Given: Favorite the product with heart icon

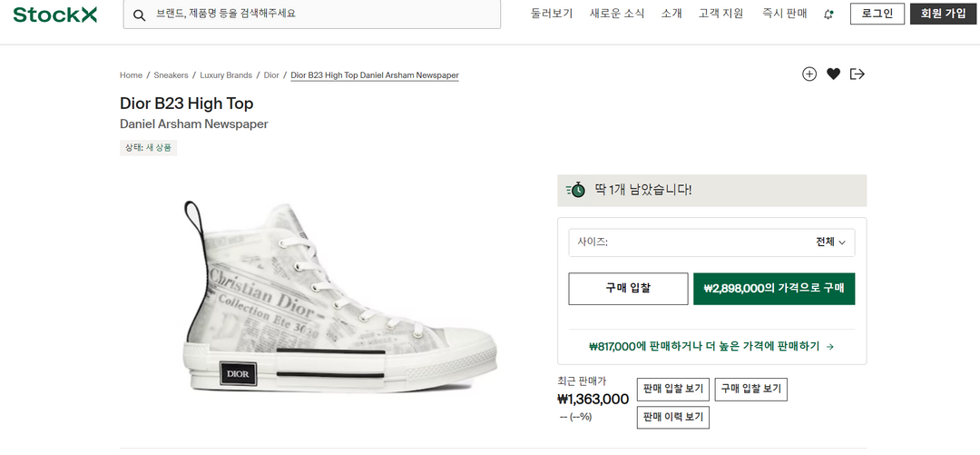Looking at the screenshot, I should coord(833,74).
